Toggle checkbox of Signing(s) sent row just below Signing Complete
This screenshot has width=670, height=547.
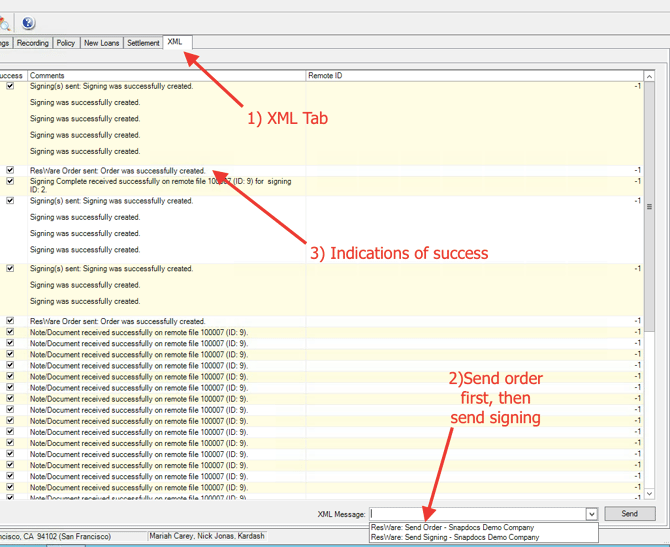10,200
